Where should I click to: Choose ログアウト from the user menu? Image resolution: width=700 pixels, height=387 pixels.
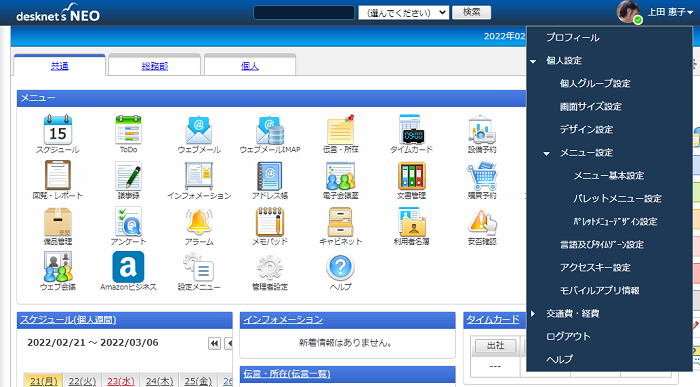tap(568, 337)
